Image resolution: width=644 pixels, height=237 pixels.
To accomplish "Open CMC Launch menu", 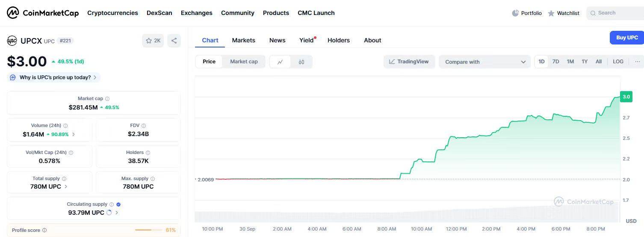I will pos(316,13).
